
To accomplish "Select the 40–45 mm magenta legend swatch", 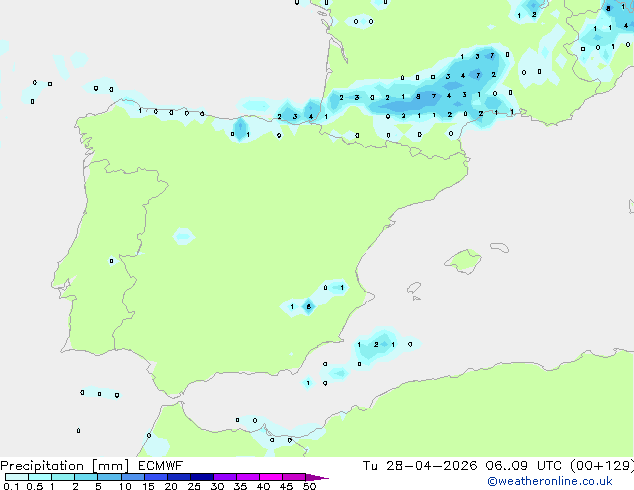I will point(271,477).
